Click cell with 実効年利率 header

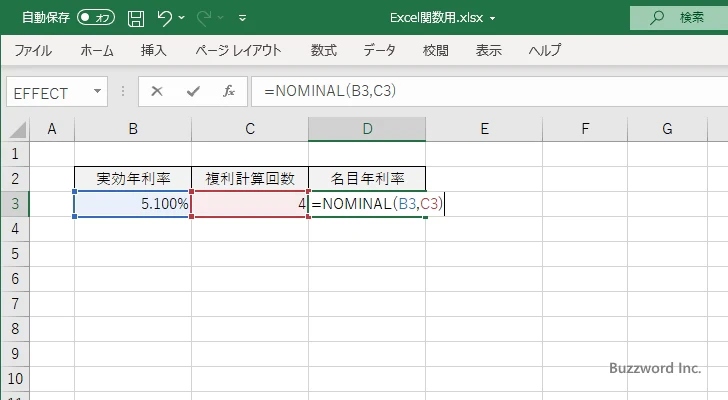133,179
